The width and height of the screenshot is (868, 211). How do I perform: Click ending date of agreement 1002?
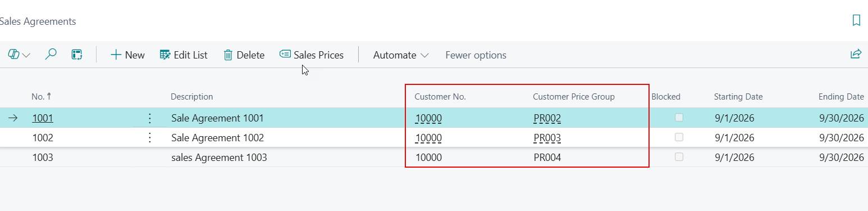click(841, 138)
